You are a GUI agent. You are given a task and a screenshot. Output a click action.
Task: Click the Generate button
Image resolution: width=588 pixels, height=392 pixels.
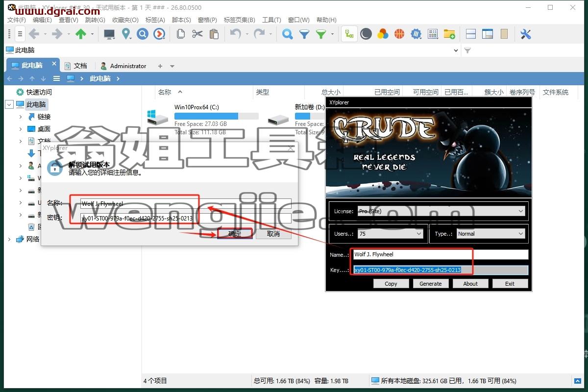point(431,283)
